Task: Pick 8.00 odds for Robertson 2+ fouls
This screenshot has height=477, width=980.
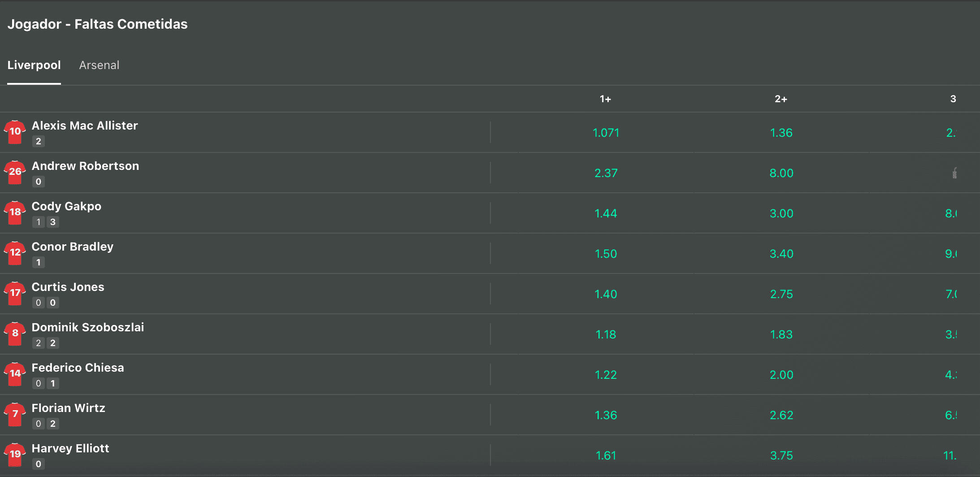Action: coord(781,173)
